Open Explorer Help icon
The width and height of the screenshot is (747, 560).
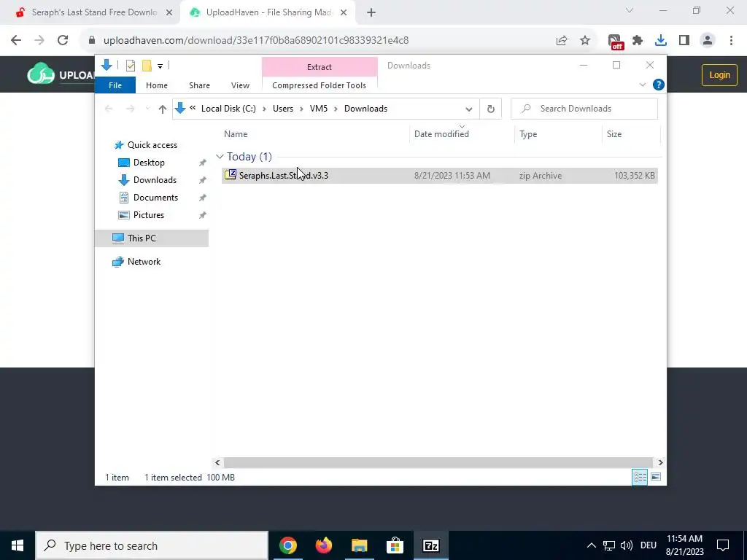pos(659,85)
